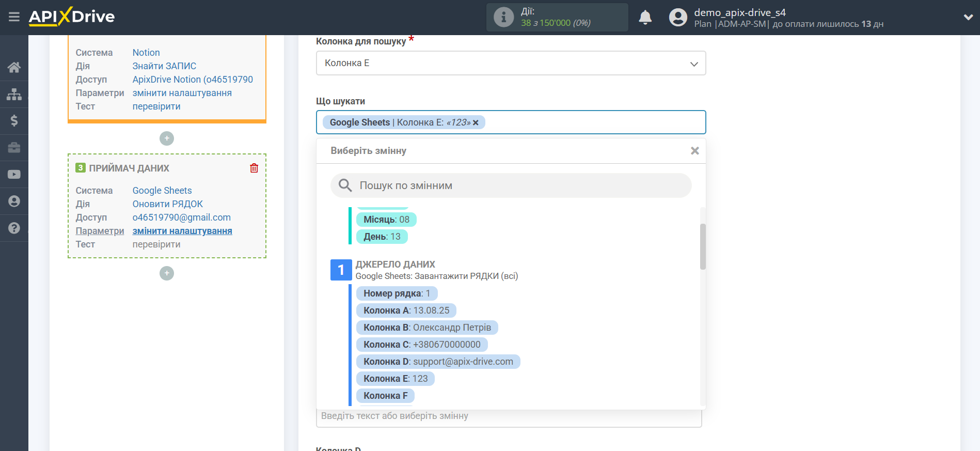Click перевірити in Notion block
This screenshot has width=980, height=451.
pyautogui.click(x=156, y=106)
